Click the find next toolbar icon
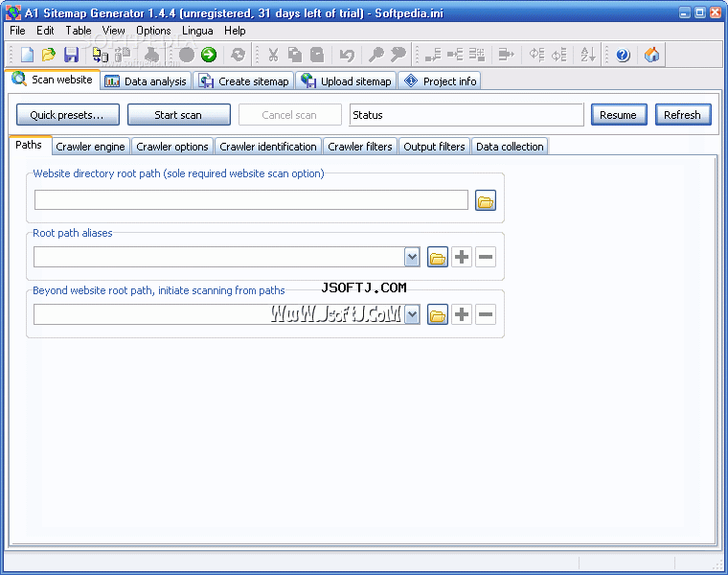The width and height of the screenshot is (728, 575). coord(398,55)
